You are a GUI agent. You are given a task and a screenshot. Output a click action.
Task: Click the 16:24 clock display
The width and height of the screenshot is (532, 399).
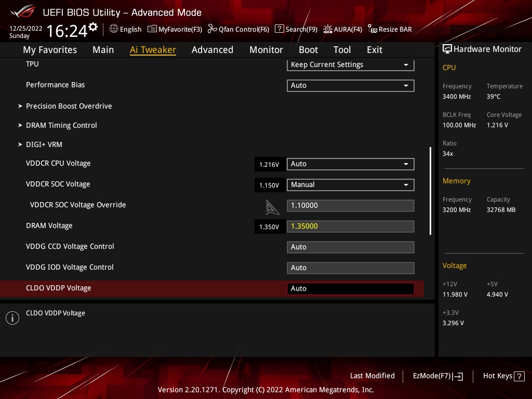67,31
